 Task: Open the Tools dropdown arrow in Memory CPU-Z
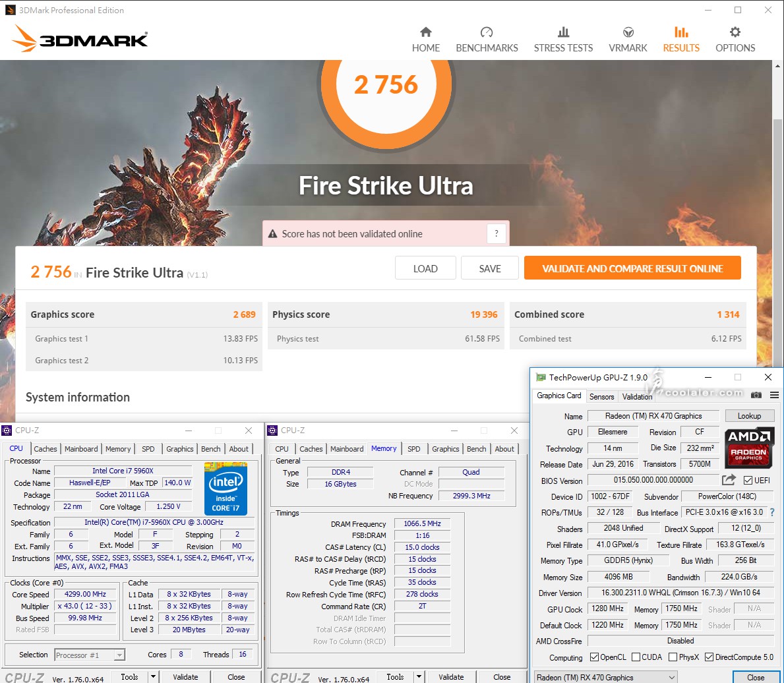pos(419,677)
